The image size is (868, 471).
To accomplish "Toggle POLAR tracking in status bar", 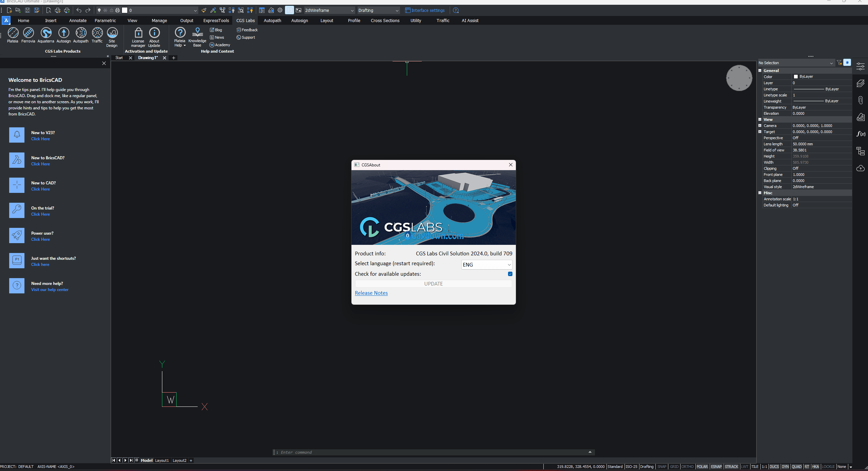I will coord(702,467).
